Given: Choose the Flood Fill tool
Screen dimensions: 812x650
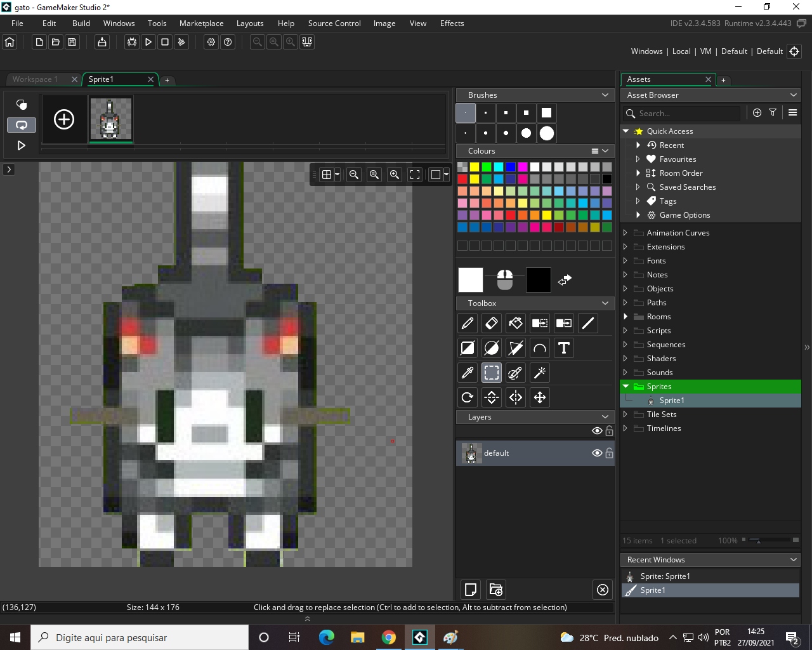Looking at the screenshot, I should [x=516, y=323].
